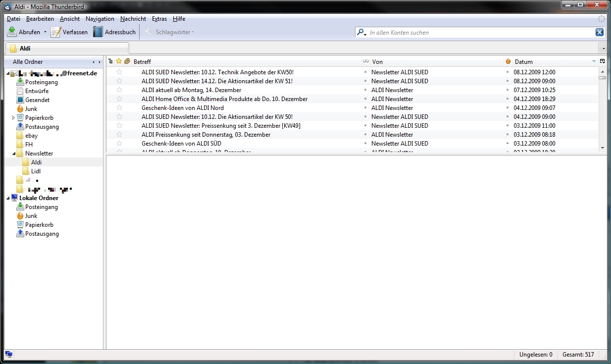Image resolution: width=611 pixels, height=364 pixels.
Task: Open Posteingang under Lokale Ordner
Action: [x=42, y=207]
